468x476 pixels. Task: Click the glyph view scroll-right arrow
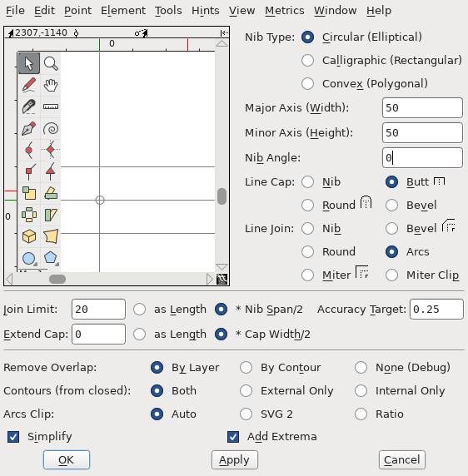pos(209,279)
